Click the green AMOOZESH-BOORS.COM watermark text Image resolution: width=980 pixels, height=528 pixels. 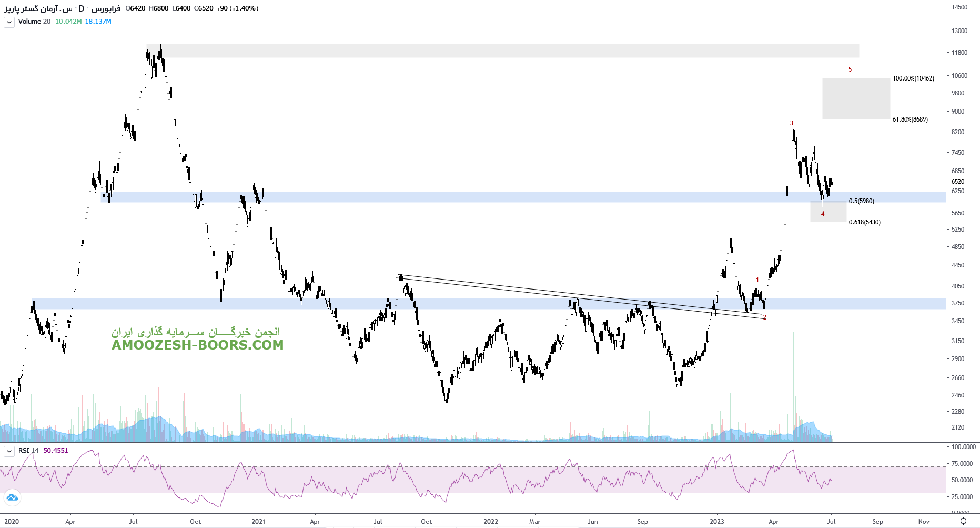[x=197, y=345]
